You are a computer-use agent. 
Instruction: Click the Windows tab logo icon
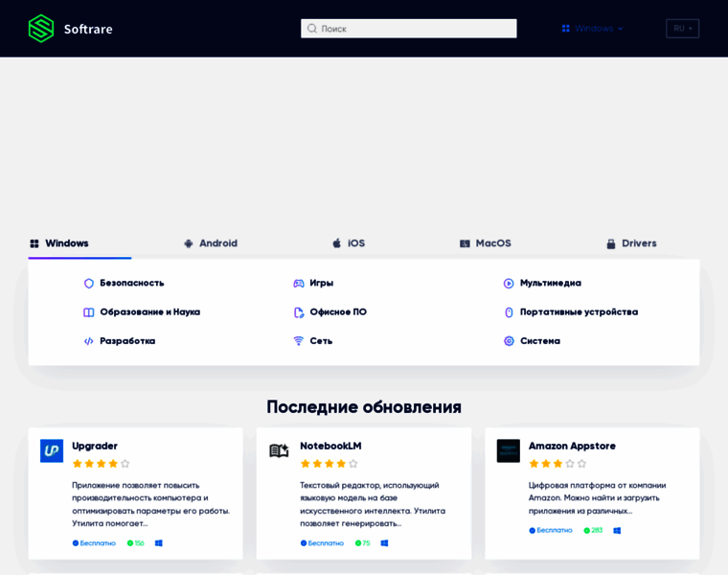tap(34, 243)
